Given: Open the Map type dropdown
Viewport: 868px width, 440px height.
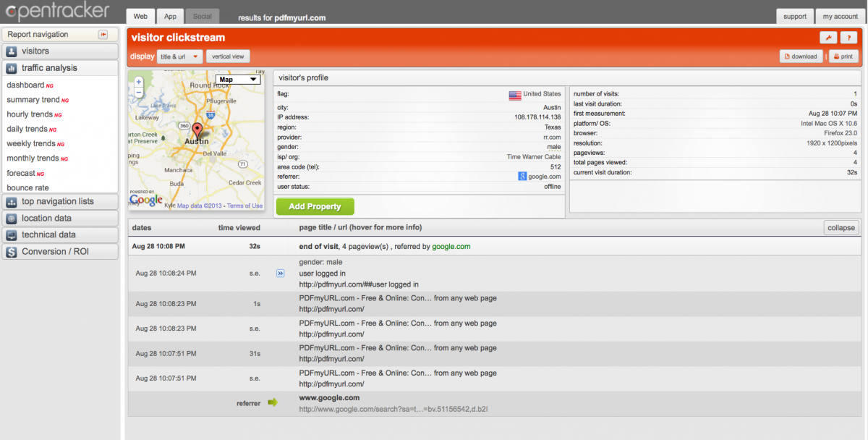Looking at the screenshot, I should 238,80.
